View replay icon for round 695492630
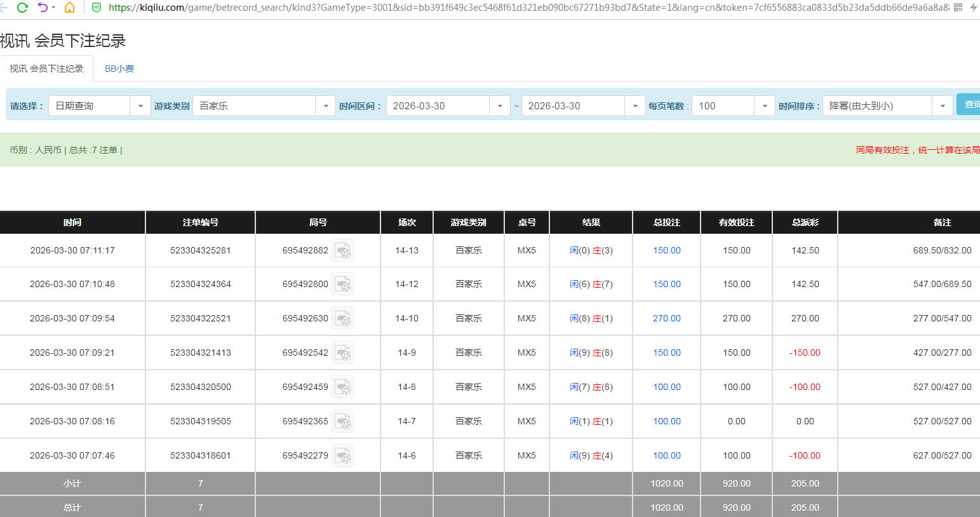The height and width of the screenshot is (517, 980). click(x=343, y=319)
